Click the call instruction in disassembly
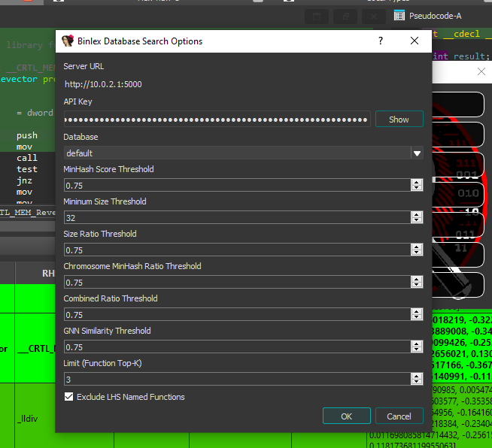The width and height of the screenshot is (492, 448). pyautogui.click(x=27, y=158)
